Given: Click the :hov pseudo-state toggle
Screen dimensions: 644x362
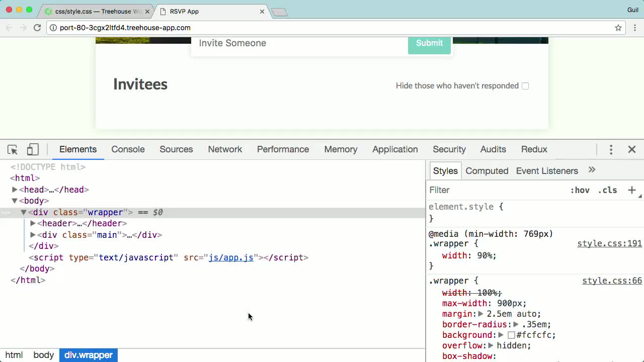Looking at the screenshot, I should (580, 190).
